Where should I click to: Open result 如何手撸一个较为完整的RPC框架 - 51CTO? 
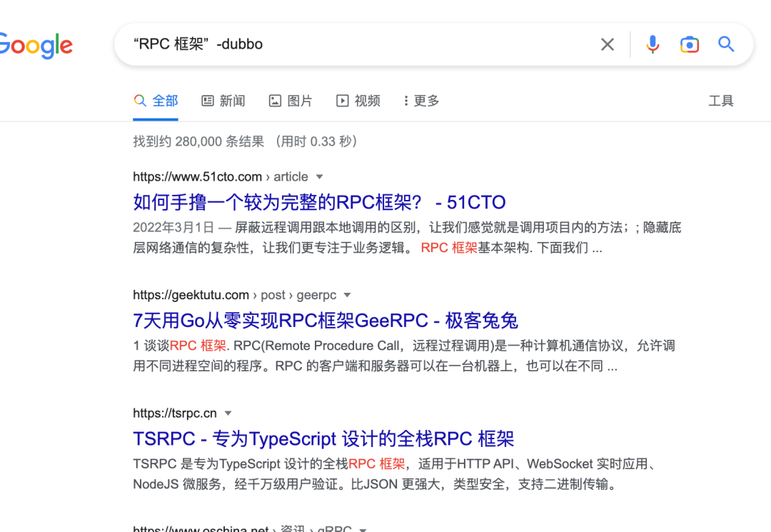pos(319,202)
